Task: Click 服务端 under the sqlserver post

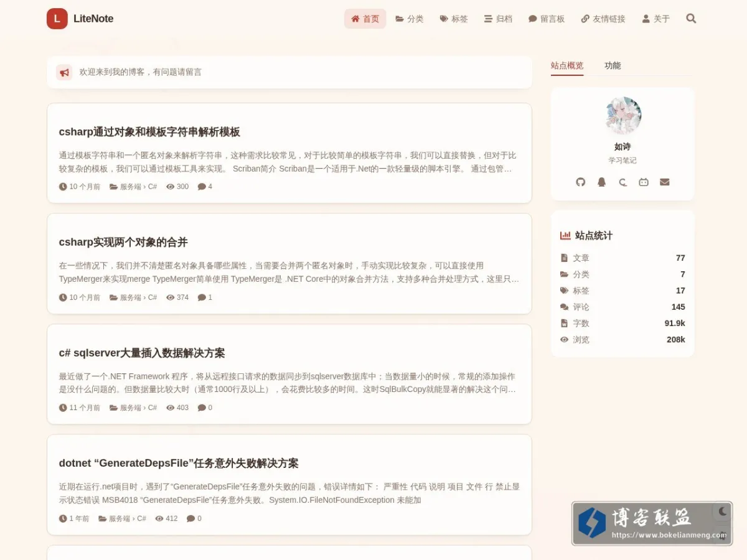Action: point(130,408)
